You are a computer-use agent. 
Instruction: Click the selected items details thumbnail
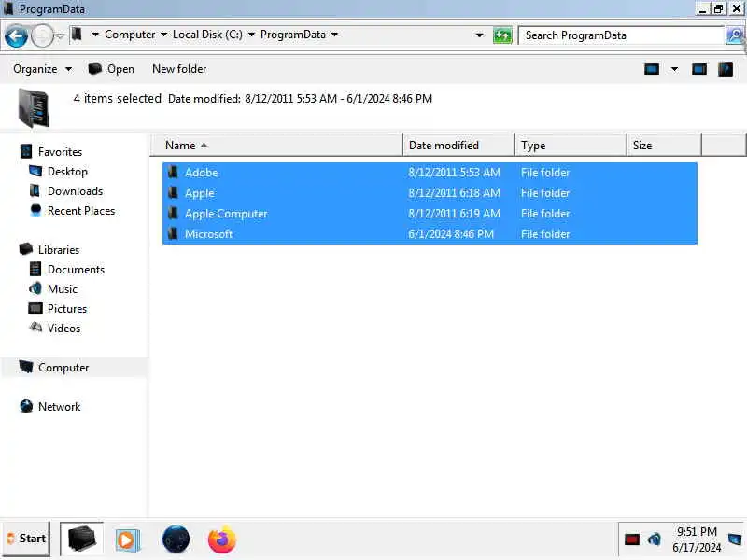pyautogui.click(x=34, y=108)
